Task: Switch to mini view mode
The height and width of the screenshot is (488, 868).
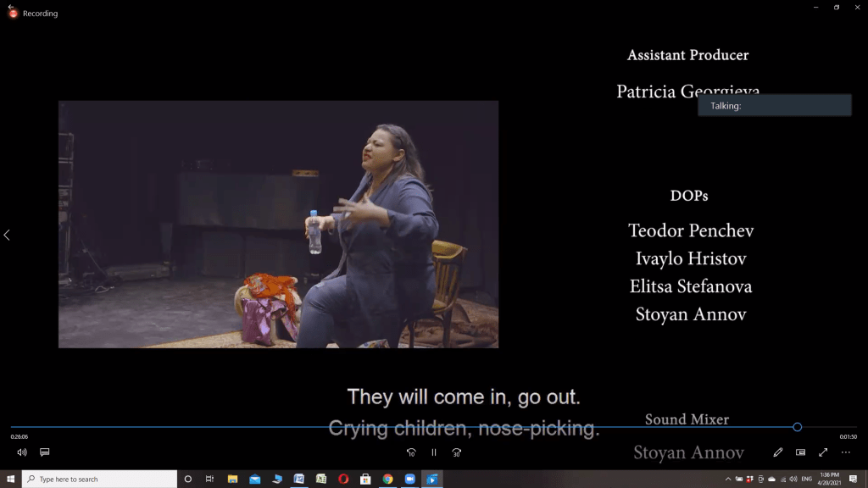Action: 800,452
